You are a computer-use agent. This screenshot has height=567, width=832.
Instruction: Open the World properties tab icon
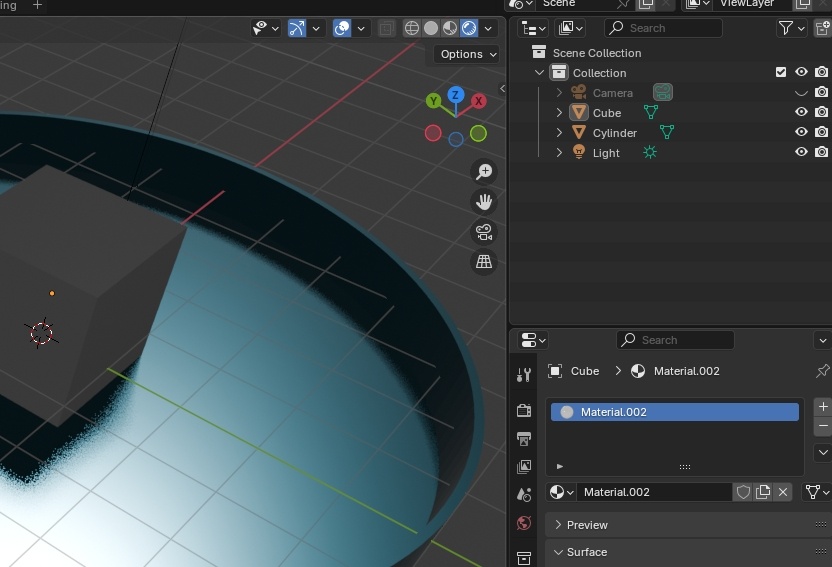[524, 523]
